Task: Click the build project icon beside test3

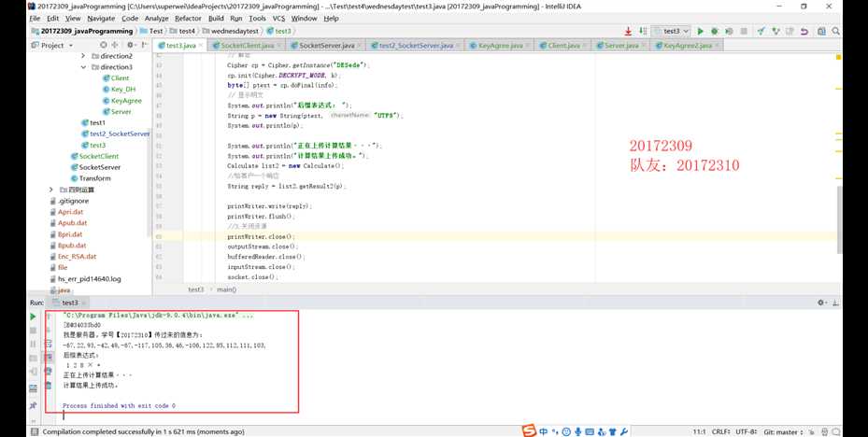Action: (x=643, y=32)
